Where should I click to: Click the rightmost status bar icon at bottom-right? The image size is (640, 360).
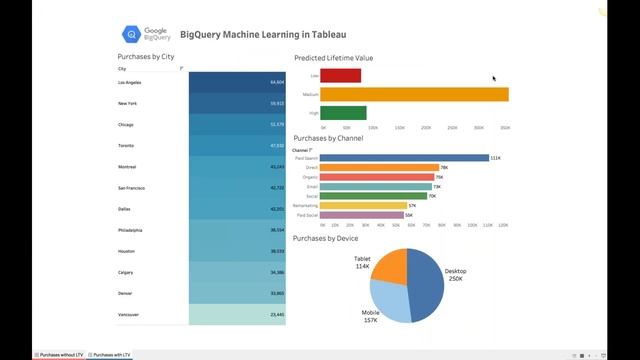[603, 356]
